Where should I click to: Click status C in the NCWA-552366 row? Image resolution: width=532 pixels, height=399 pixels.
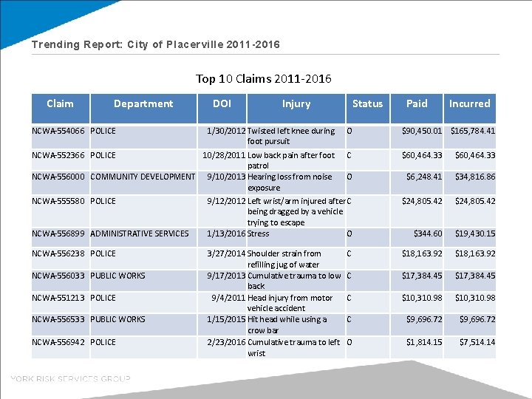[349, 155]
